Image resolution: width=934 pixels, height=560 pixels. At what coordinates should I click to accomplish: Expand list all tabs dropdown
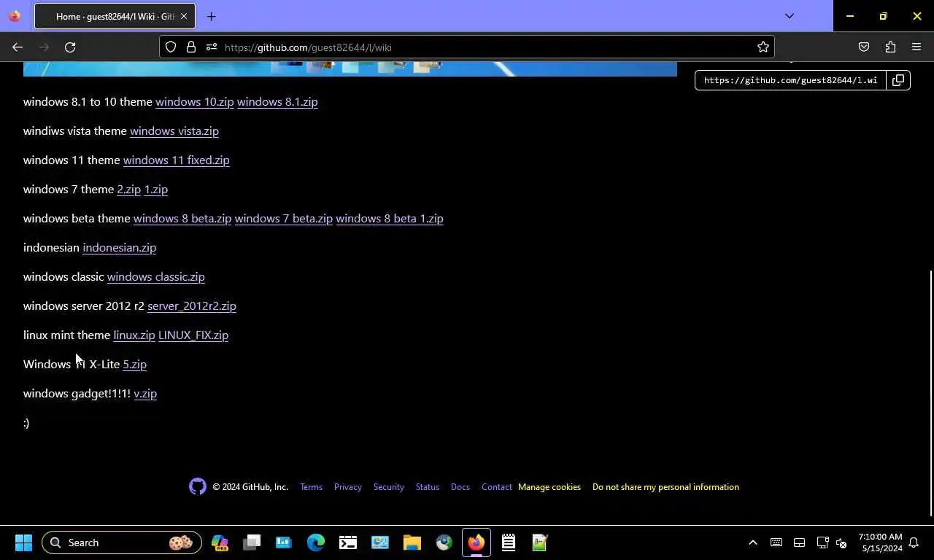click(x=790, y=16)
